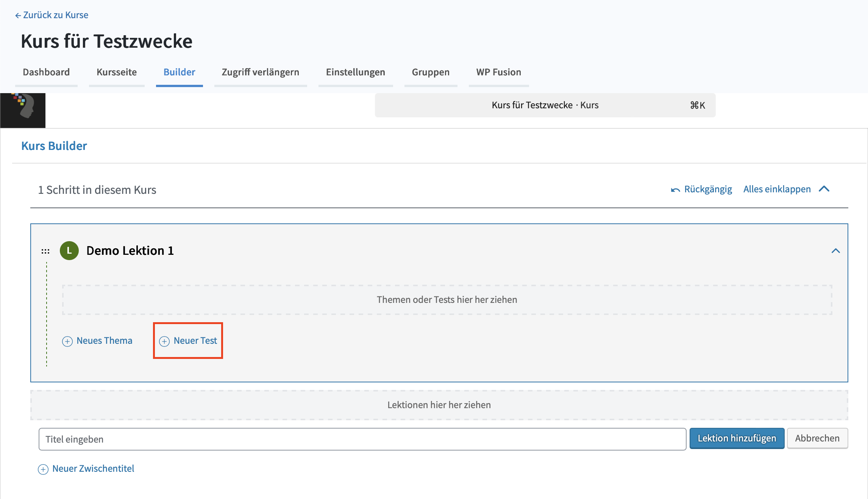The height and width of the screenshot is (499, 868).
Task: Click the plus icon beside Neuer Test
Action: pyautogui.click(x=164, y=342)
